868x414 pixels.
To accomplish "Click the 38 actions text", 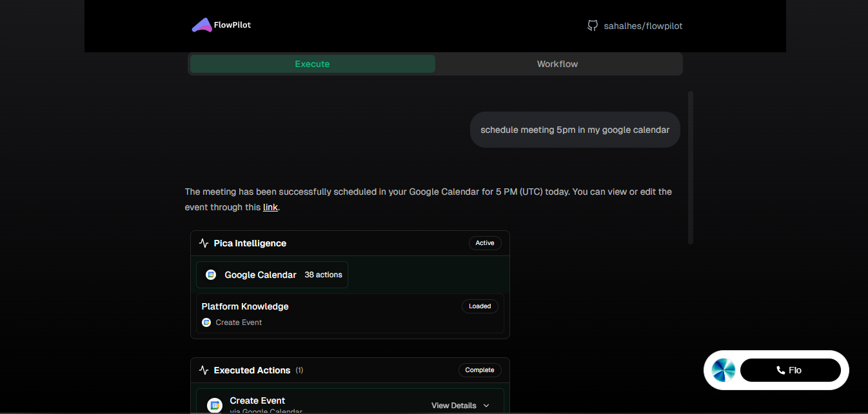I will (x=323, y=275).
